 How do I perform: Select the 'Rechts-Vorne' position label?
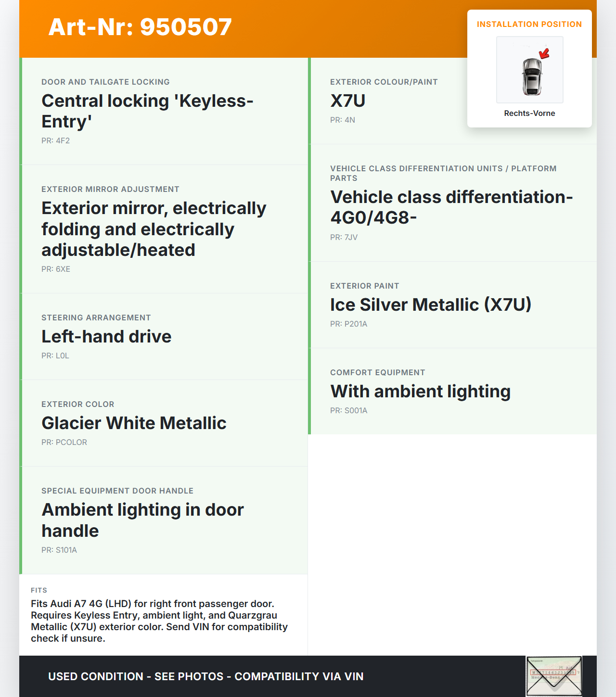coord(529,114)
